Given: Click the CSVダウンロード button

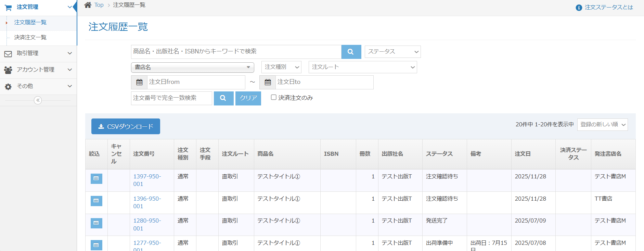Looking at the screenshot, I should pyautogui.click(x=126, y=126).
